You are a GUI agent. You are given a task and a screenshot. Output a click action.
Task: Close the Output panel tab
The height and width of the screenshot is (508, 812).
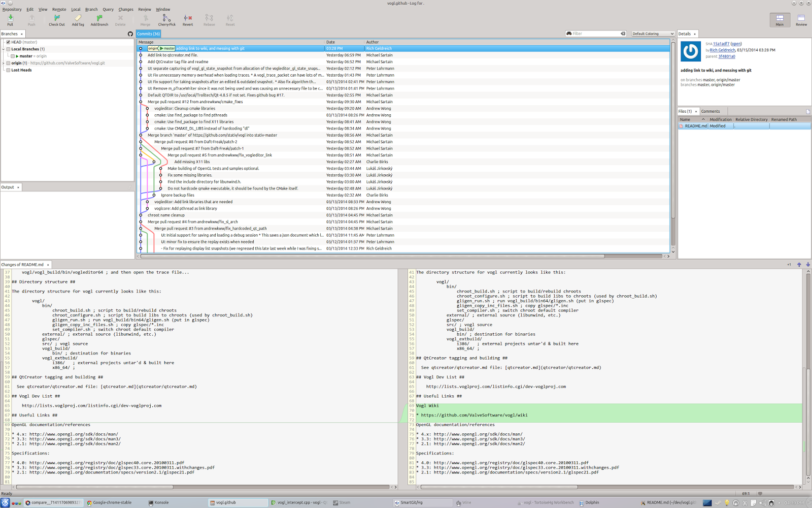pyautogui.click(x=18, y=187)
